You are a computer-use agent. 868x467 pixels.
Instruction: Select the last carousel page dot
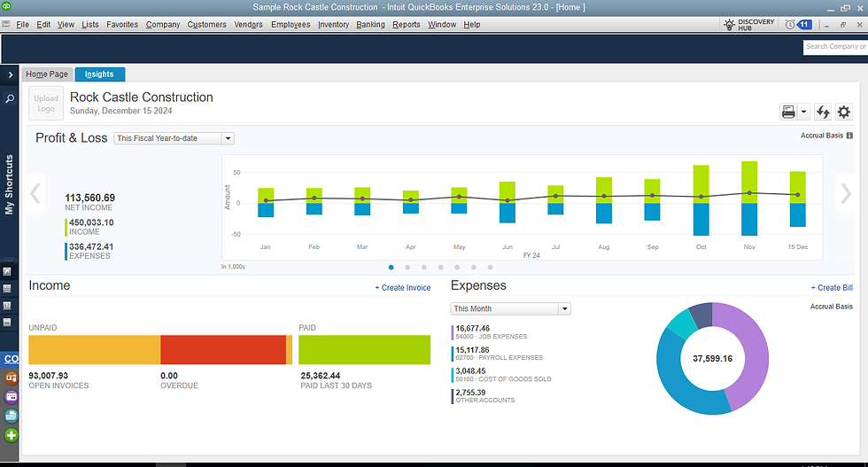[491, 268]
